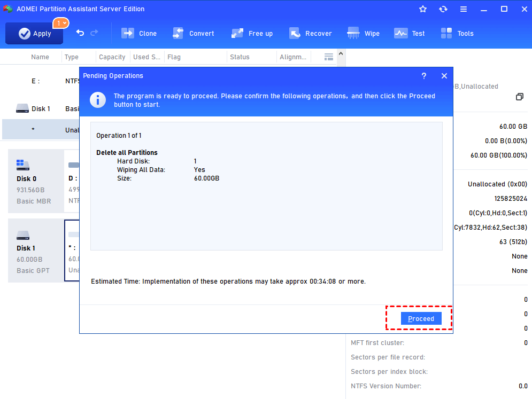The width and height of the screenshot is (532, 399).
Task: Click the '60.00 GB(100.00%)' value
Action: pos(499,155)
